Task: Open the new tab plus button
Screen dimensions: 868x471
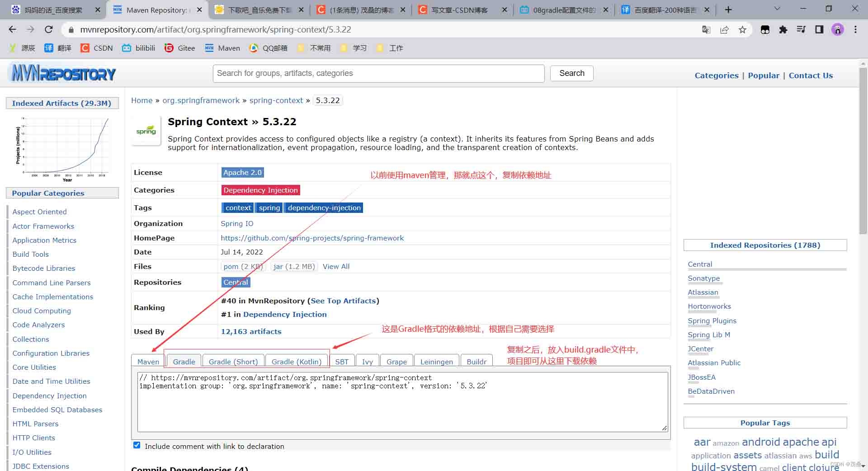Action: (728, 9)
